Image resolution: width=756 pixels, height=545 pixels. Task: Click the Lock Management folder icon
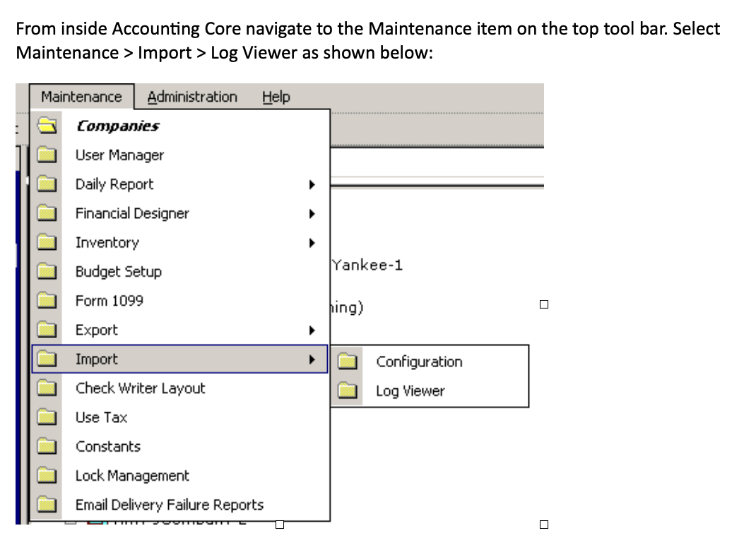48,476
